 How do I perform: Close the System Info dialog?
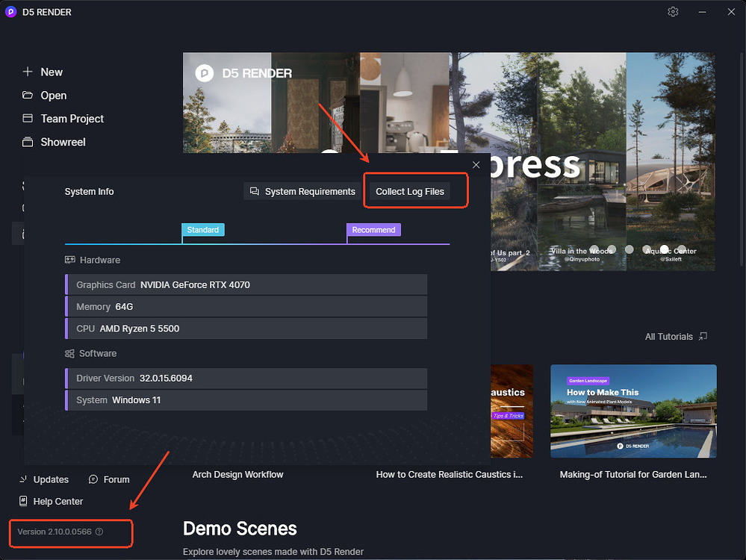click(x=476, y=164)
